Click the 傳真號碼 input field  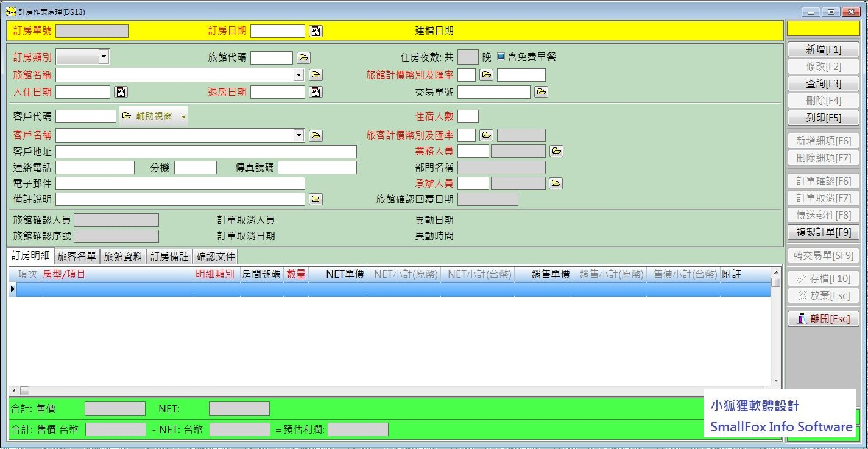(x=317, y=168)
